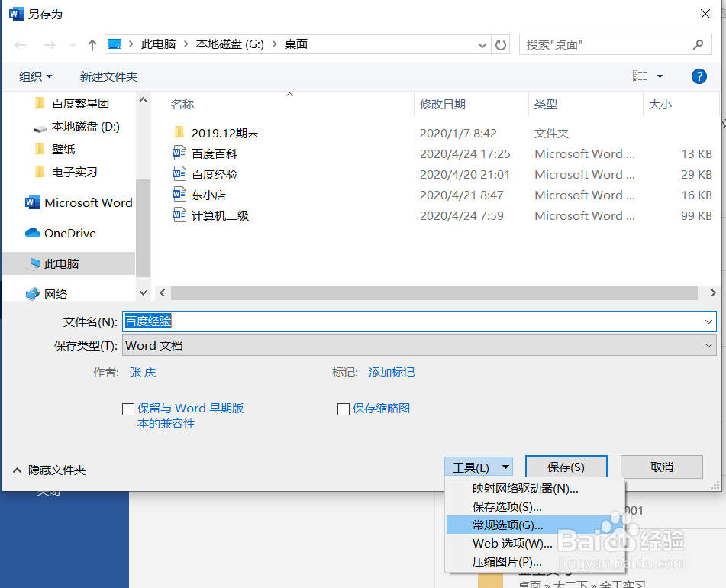Change view layout icon
This screenshot has height=588, width=726.
click(x=640, y=76)
